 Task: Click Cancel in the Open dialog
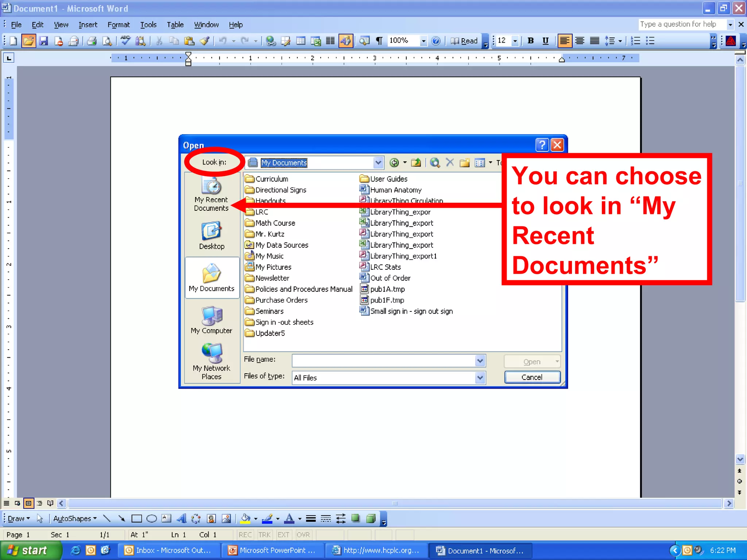[x=532, y=377]
